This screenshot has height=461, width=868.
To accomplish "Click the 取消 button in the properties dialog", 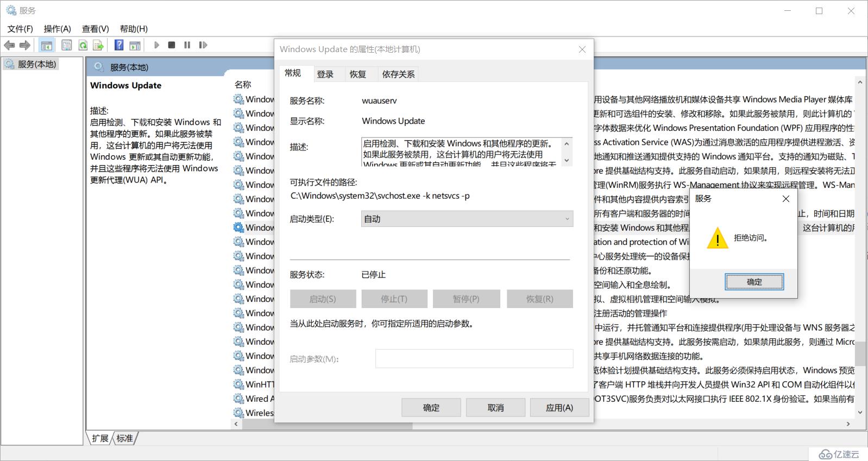I will point(496,408).
